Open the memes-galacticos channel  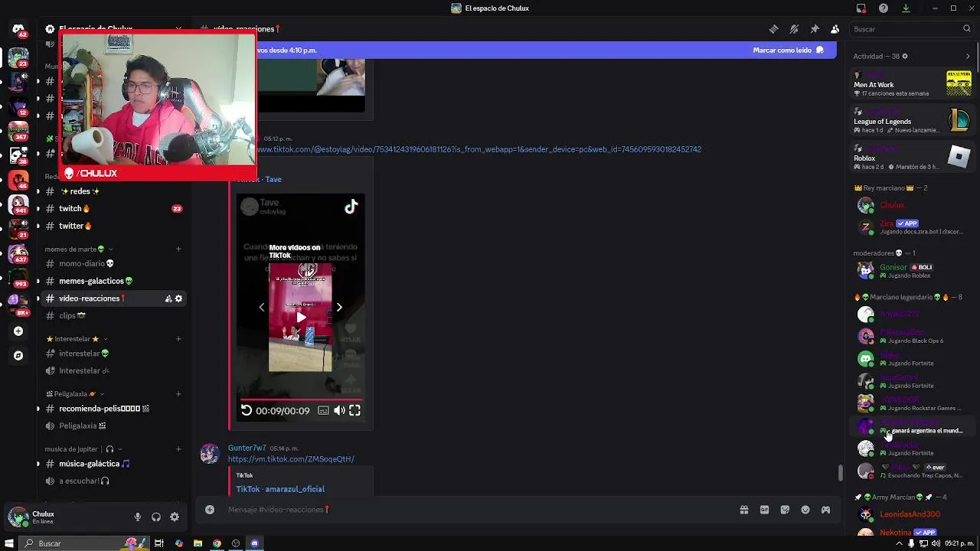113,281
